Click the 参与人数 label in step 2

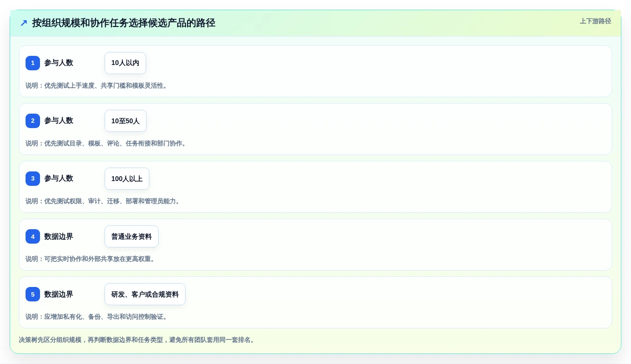pos(59,121)
